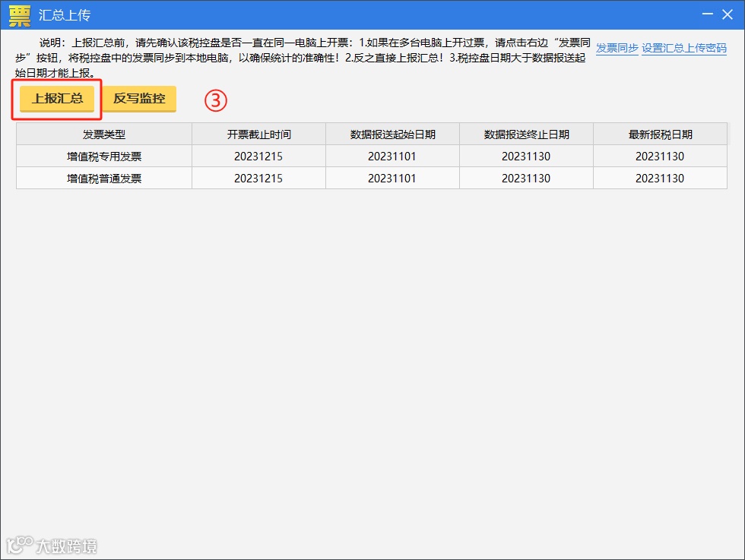Select 20231215 in 增值税专用发票 row

(x=258, y=157)
